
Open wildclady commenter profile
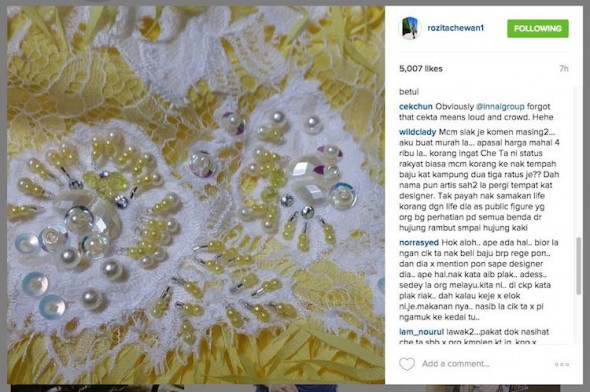click(x=417, y=132)
